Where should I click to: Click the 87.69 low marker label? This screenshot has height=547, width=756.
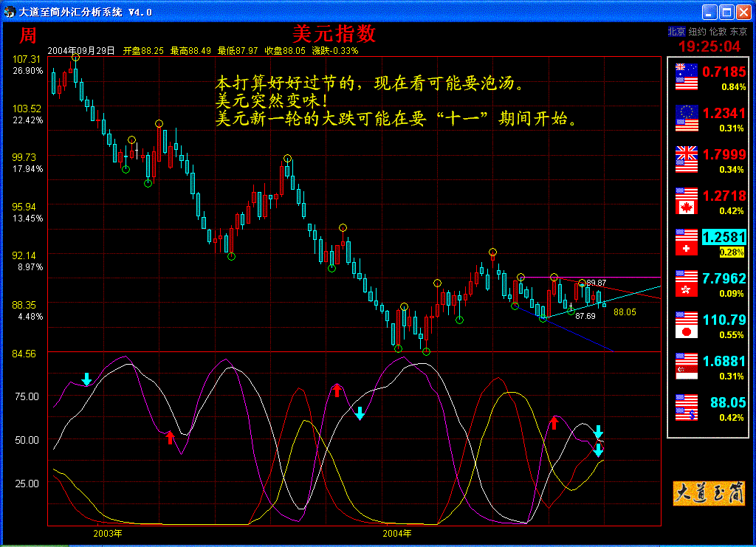(x=585, y=316)
